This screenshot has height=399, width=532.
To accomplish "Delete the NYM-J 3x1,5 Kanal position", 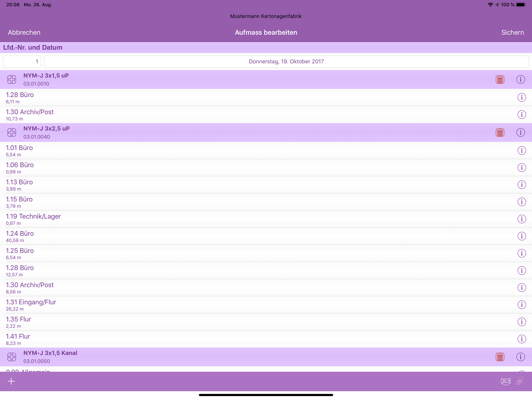I will pyautogui.click(x=500, y=357).
